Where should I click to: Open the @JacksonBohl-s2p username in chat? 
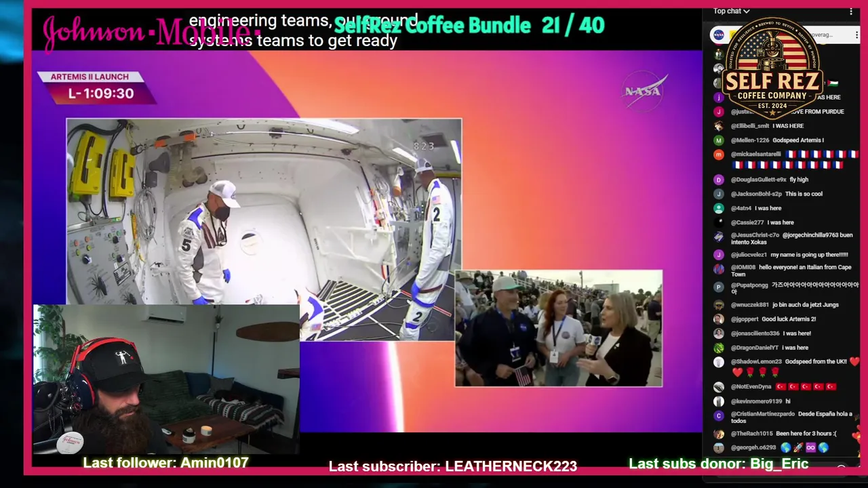click(757, 194)
